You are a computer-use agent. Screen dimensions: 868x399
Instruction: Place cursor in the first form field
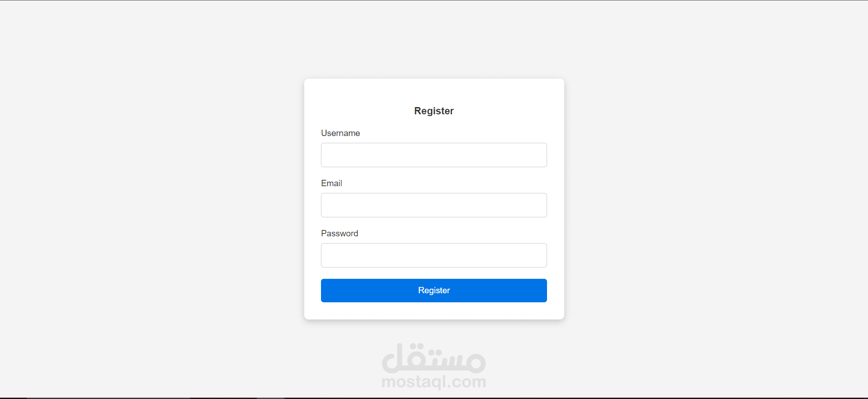(x=434, y=155)
